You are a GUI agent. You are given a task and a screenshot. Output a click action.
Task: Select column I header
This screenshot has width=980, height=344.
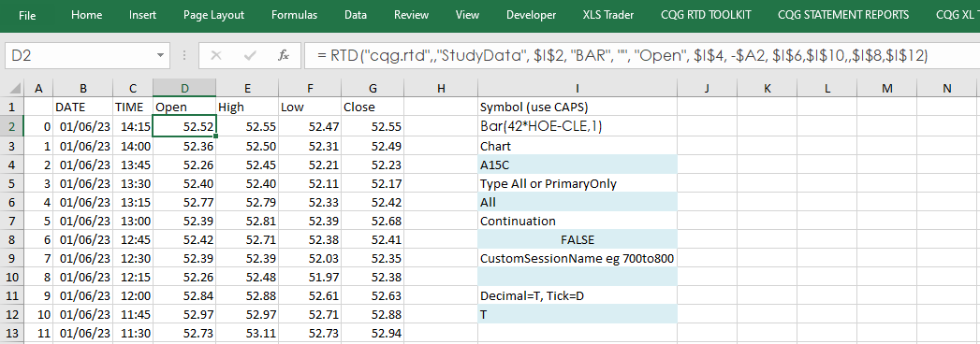pyautogui.click(x=577, y=89)
